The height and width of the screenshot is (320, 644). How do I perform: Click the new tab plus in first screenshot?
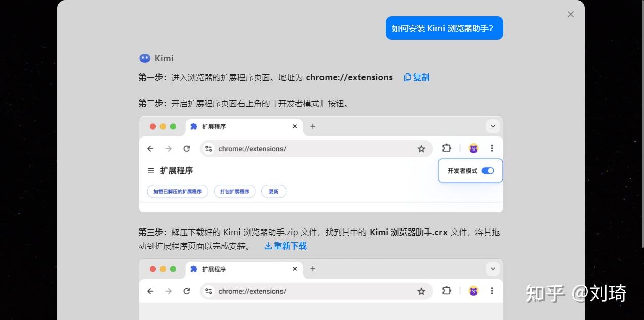313,126
